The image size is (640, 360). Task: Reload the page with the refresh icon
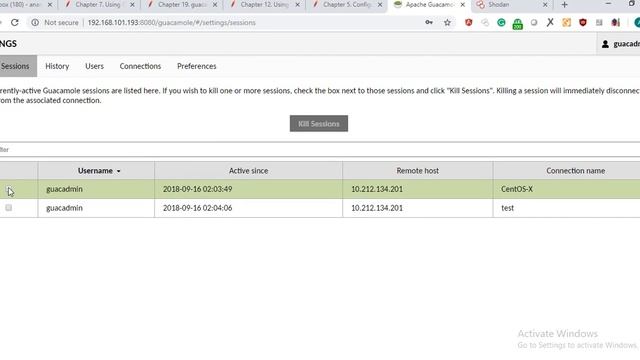(15, 22)
